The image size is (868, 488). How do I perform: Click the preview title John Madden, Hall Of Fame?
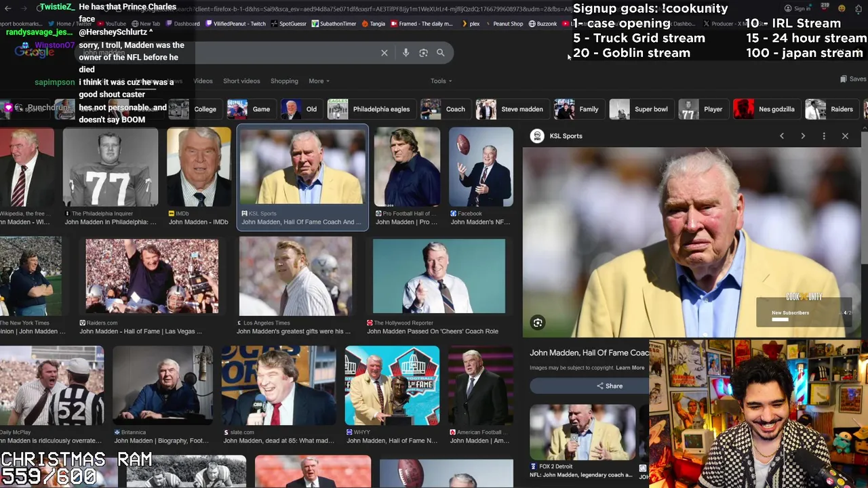[589, 353]
